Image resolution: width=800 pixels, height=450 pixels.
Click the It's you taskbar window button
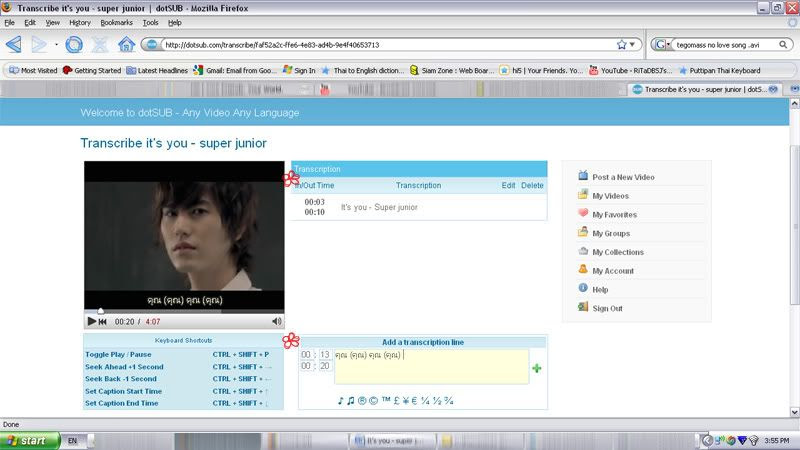pos(392,440)
